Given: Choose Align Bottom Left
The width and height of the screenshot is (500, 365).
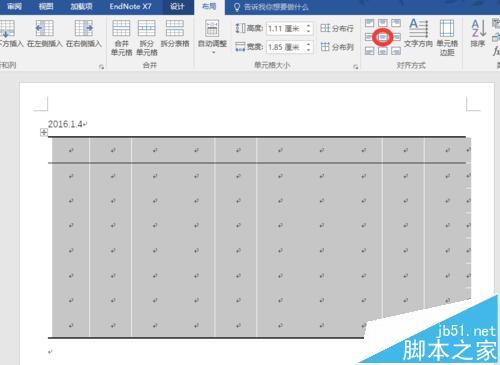Looking at the screenshot, I should coord(369,51).
